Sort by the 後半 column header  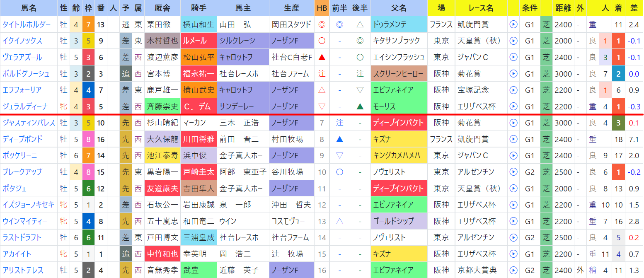[360, 8]
